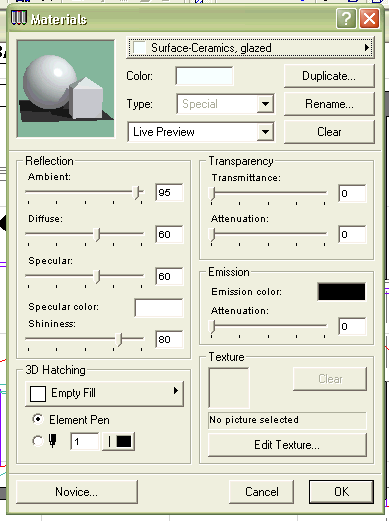Click the OK button
Viewport: 389px width, 521px height.
point(341,492)
